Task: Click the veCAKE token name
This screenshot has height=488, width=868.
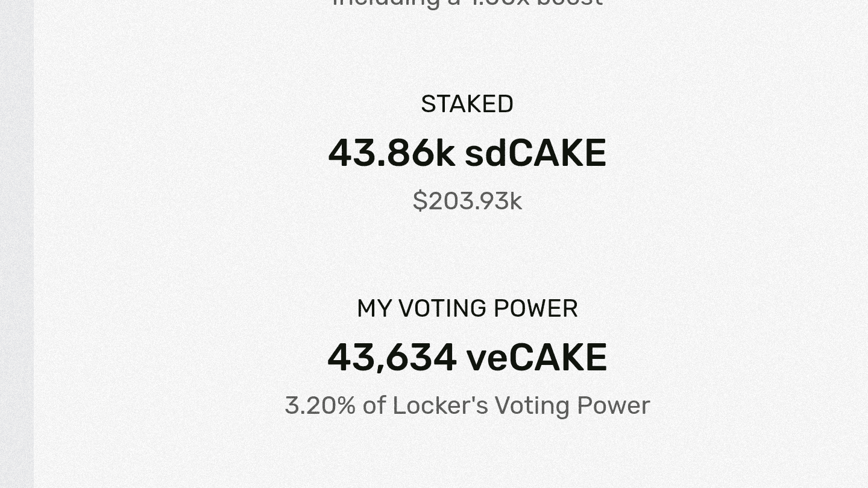Action: [x=536, y=358]
